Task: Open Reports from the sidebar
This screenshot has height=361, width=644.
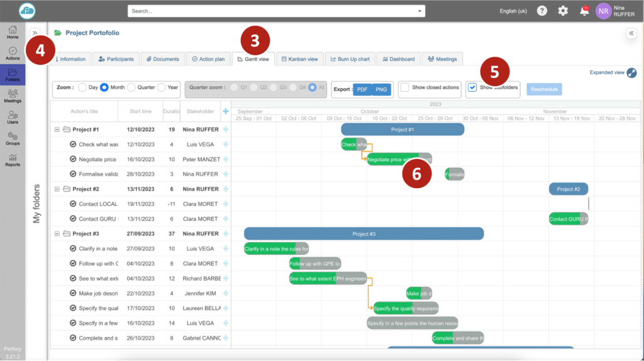Action: coord(13,160)
